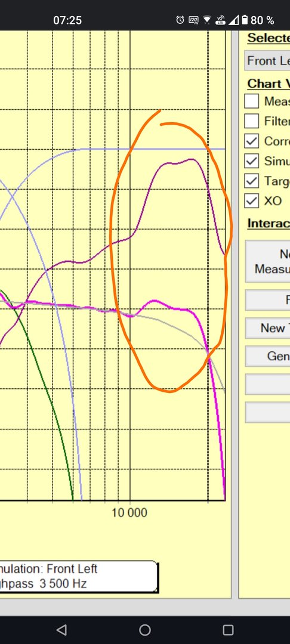Click the Interac... section heading
Screen dimensions: 290x644
(x=269, y=224)
